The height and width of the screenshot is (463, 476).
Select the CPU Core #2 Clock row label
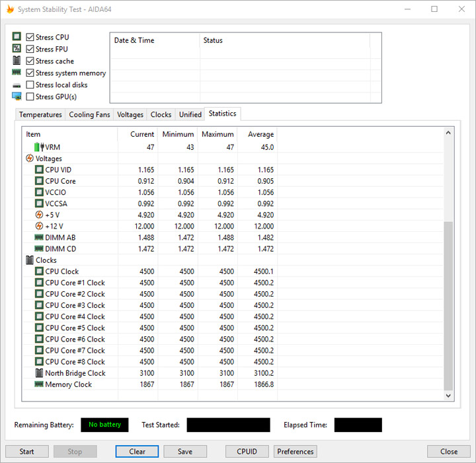pos(75,294)
